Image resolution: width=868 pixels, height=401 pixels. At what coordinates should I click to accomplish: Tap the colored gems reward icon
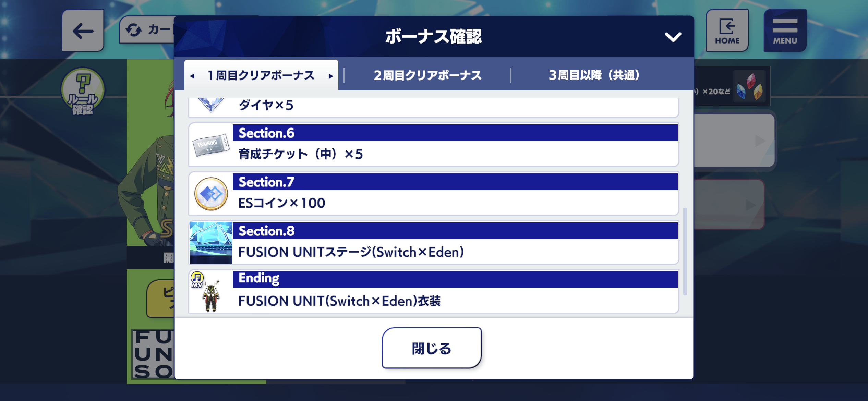pos(750,86)
